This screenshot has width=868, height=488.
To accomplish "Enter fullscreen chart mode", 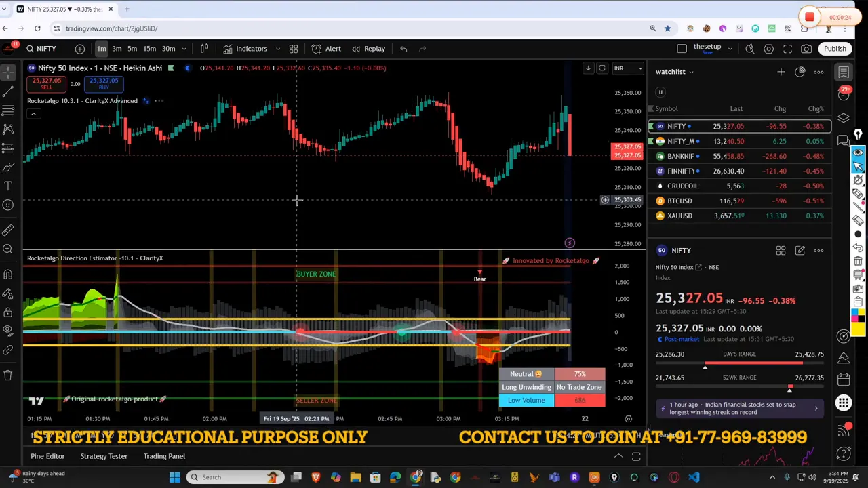I will tap(787, 49).
